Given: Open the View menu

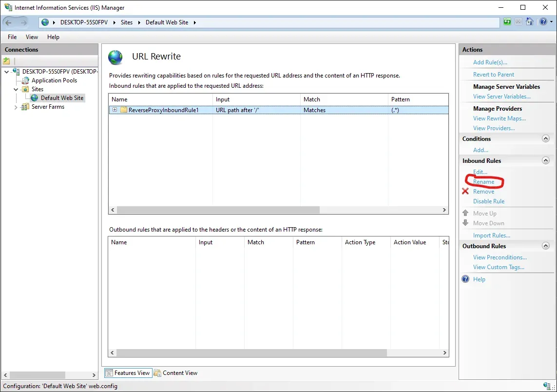Looking at the screenshot, I should pos(31,37).
